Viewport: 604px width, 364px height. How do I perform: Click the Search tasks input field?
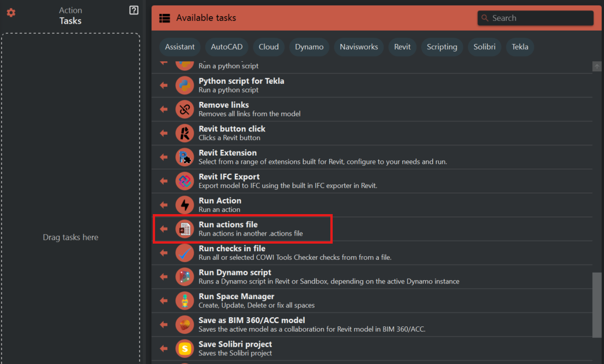(x=540, y=18)
